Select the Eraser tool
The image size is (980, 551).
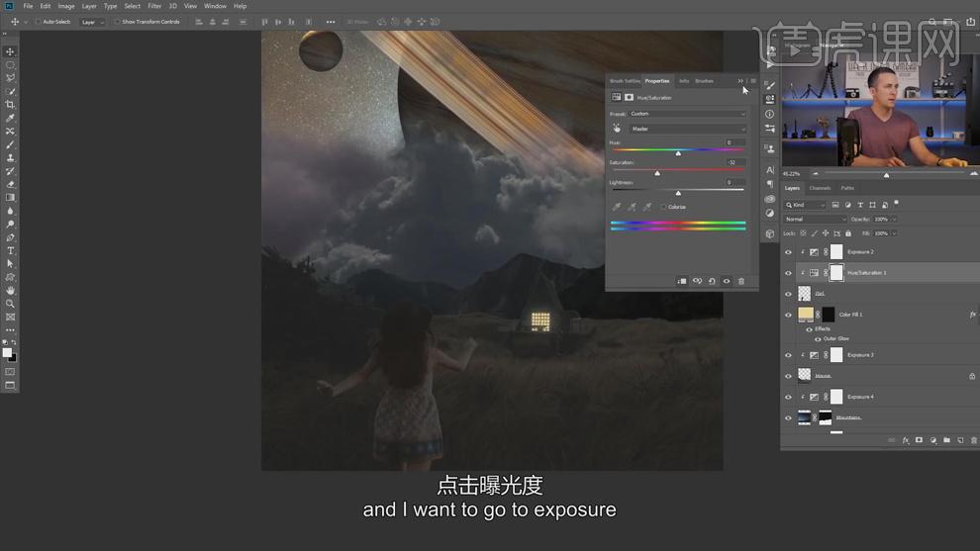(x=10, y=184)
